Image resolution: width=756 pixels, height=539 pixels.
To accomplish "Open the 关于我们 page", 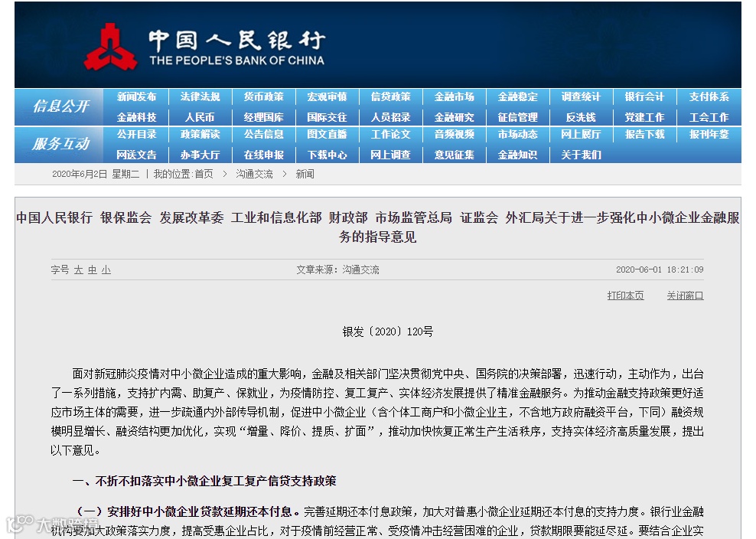I will pos(581,155).
